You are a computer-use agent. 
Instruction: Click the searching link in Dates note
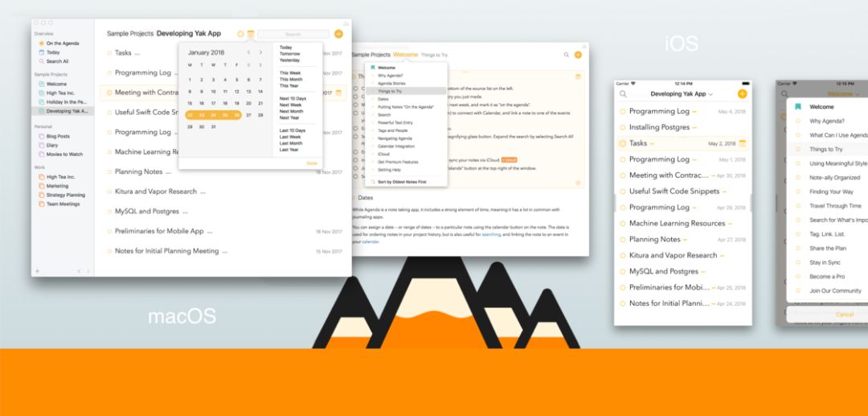click(x=490, y=234)
